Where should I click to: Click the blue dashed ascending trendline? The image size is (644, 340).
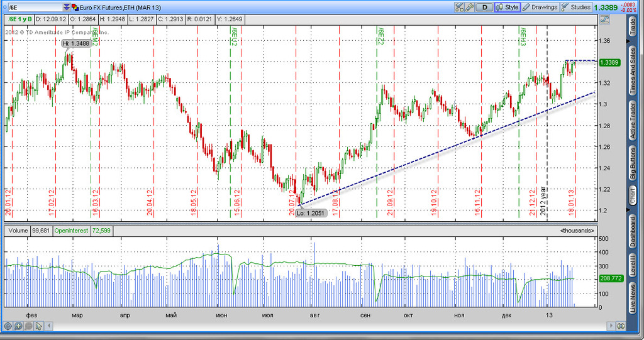point(447,148)
